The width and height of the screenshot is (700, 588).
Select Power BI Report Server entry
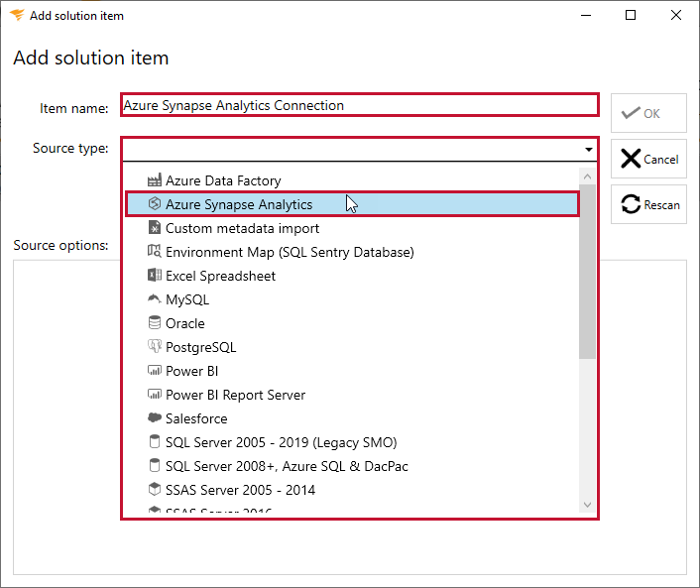point(352,395)
